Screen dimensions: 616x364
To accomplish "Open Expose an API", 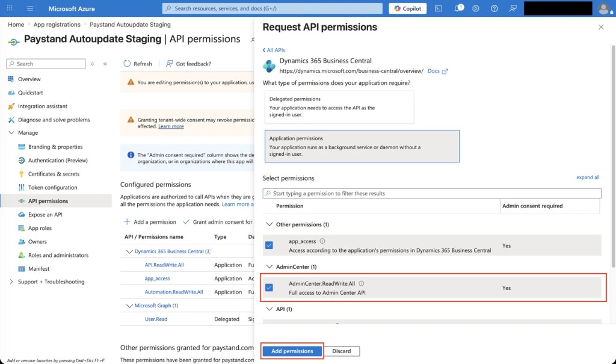I will (45, 215).
